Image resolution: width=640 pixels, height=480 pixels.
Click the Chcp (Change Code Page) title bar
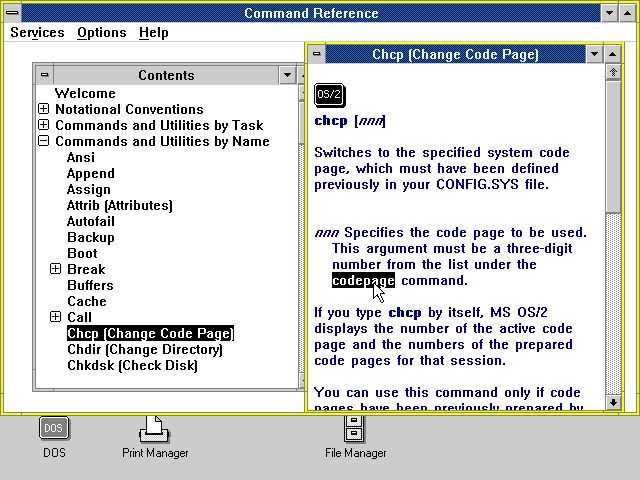(455, 54)
